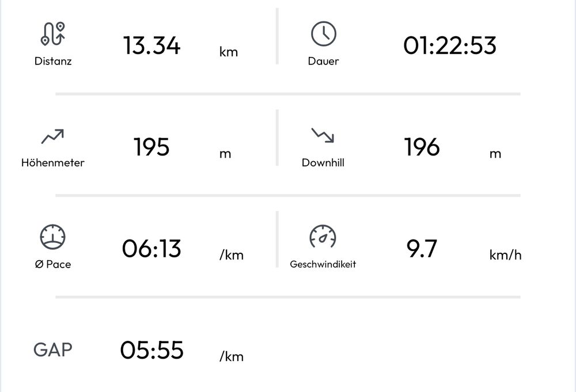The height and width of the screenshot is (392, 576).
Task: Click the distance value 13.34
Action: [x=151, y=46]
